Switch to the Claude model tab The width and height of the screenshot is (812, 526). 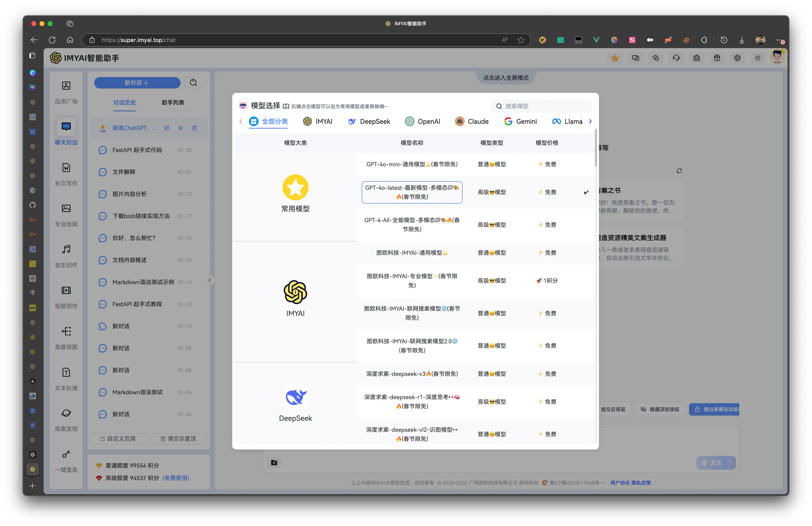472,122
